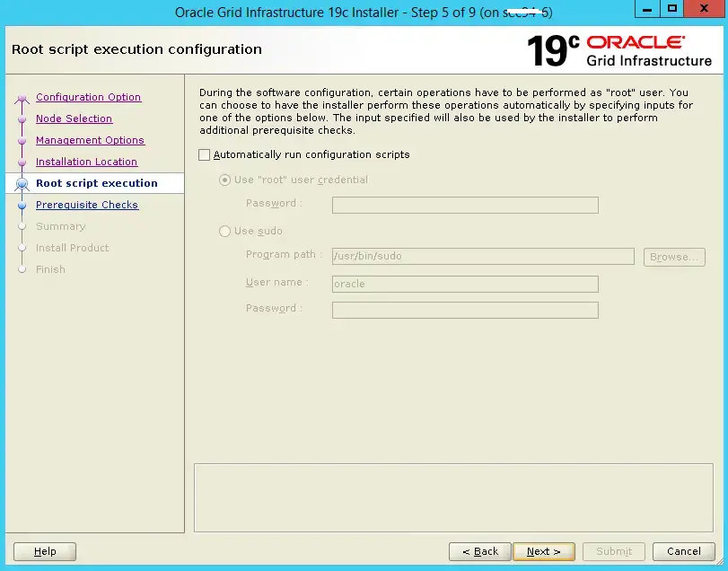Click the root Password input field
Image resolution: width=728 pixels, height=571 pixels.
[x=465, y=205]
